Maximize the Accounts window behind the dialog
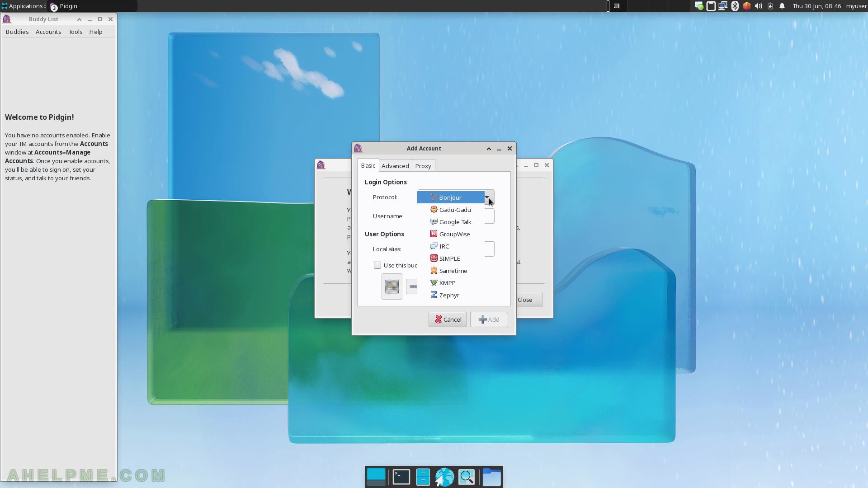Viewport: 868px width, 488px height. click(536, 165)
